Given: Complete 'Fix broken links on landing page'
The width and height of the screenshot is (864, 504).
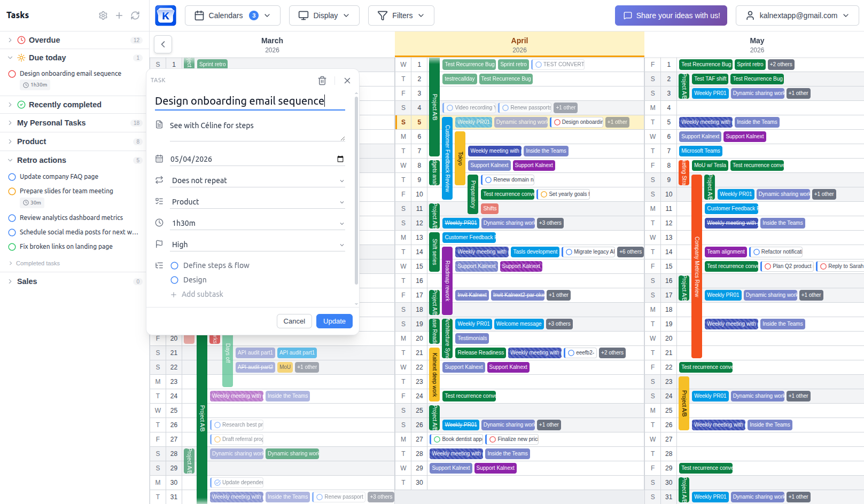Looking at the screenshot, I should click(x=12, y=247).
